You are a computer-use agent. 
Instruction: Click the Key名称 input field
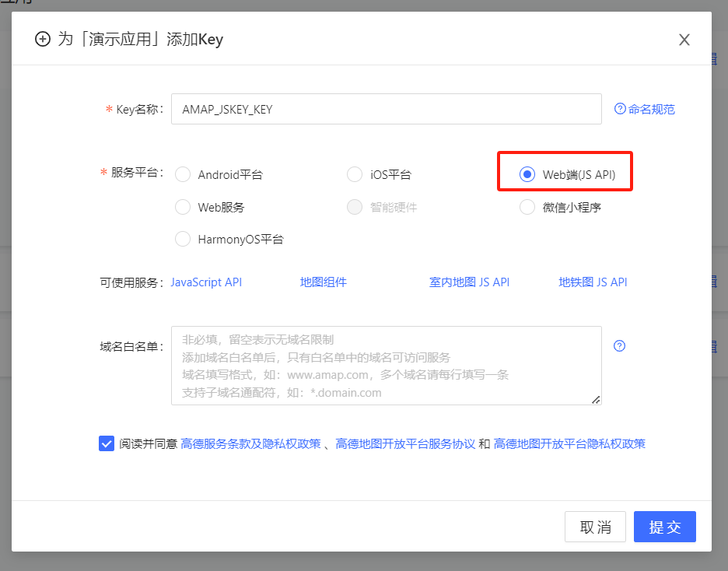[387, 109]
